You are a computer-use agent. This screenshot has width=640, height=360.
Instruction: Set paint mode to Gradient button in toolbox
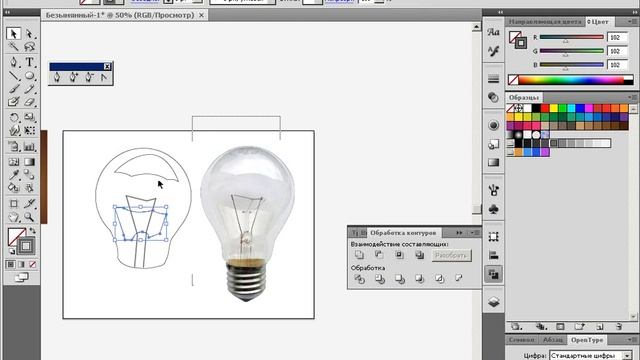pos(21,264)
